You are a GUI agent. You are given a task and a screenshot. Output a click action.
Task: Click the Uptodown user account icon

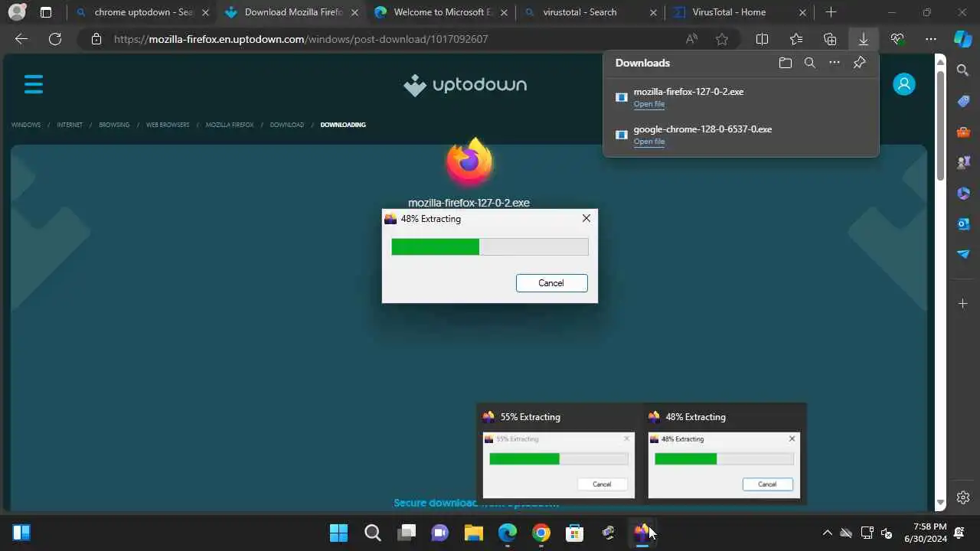(x=904, y=84)
